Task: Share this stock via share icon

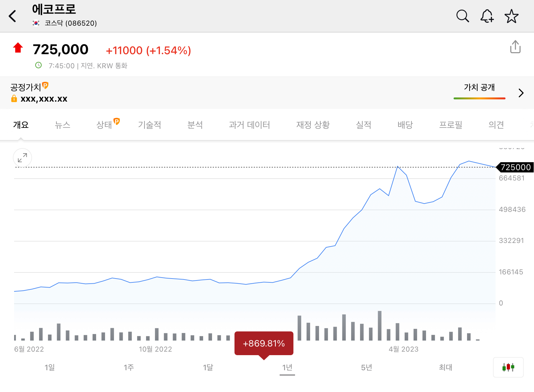Action: click(515, 47)
